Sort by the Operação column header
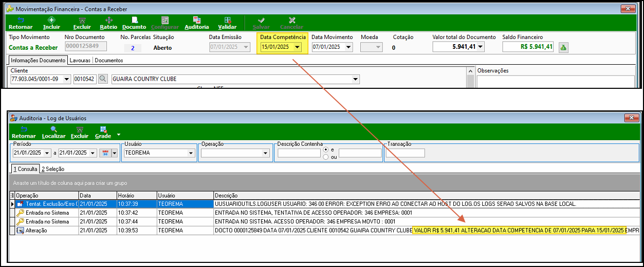The height and width of the screenshot is (267, 644). click(x=47, y=196)
